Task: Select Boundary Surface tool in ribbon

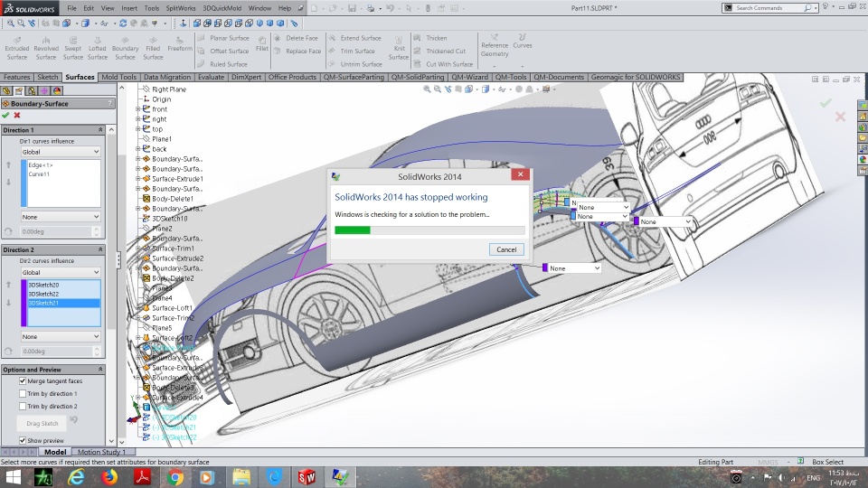Action: 125,48
